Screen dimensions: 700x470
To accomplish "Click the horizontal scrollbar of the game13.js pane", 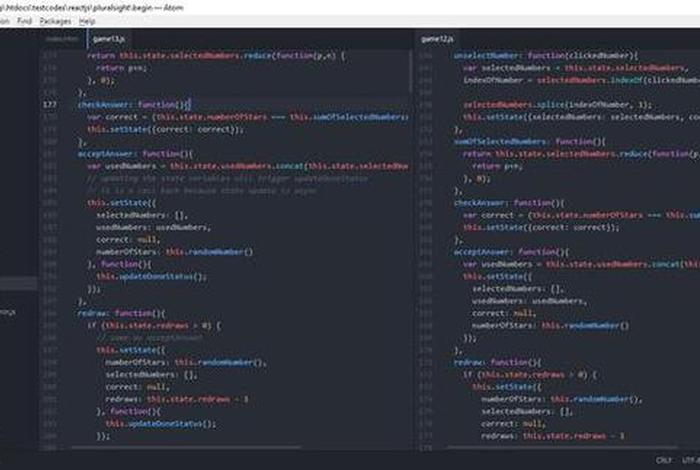I will click(186, 447).
